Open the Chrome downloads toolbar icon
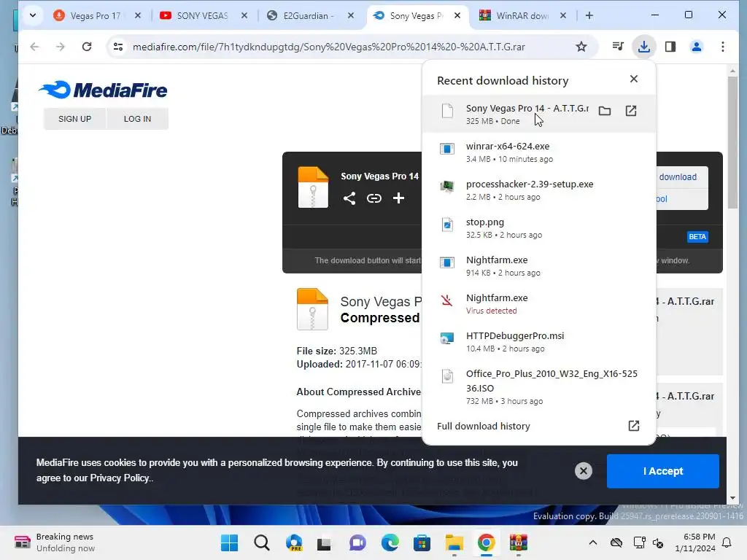747x560 pixels. tap(643, 47)
